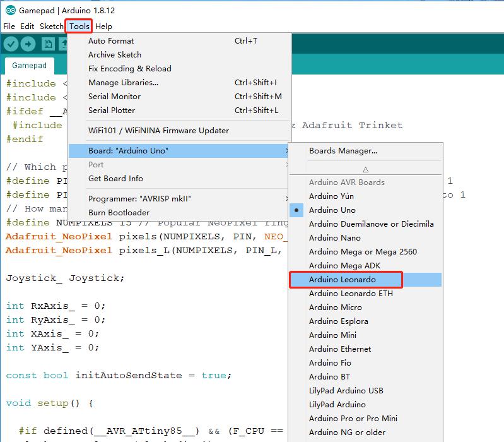Click the New sketch page icon
The width and height of the screenshot is (504, 442).
click(48, 44)
